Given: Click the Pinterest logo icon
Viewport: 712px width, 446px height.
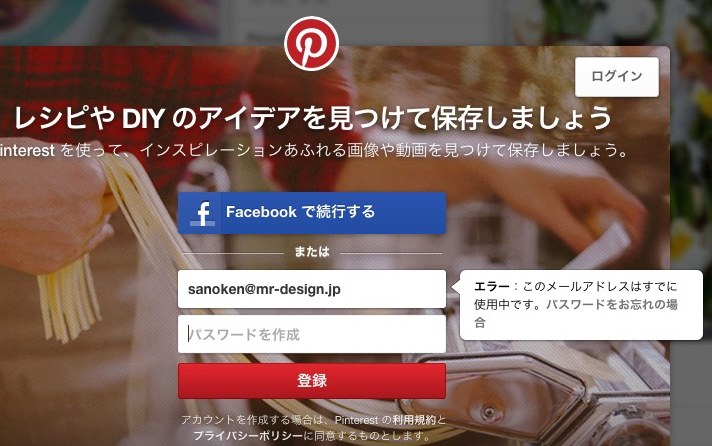Looking at the screenshot, I should pos(312,44).
